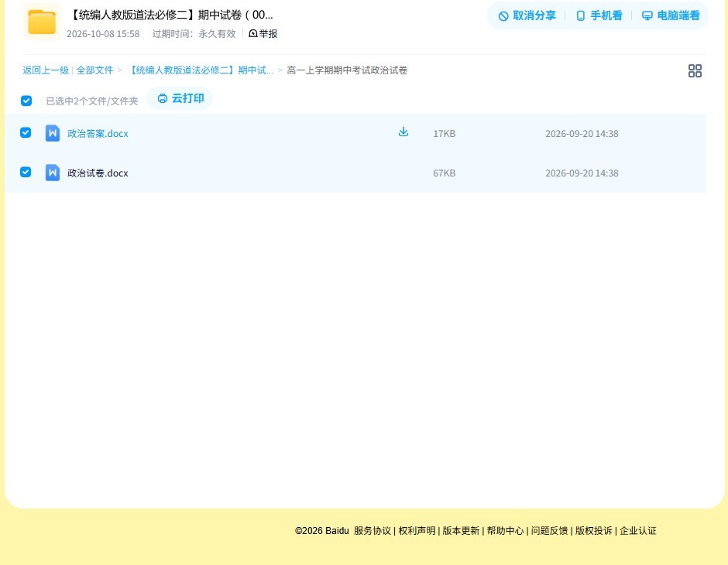
Task: Click the Word icon of 政治答案.docx
Action: tap(53, 133)
